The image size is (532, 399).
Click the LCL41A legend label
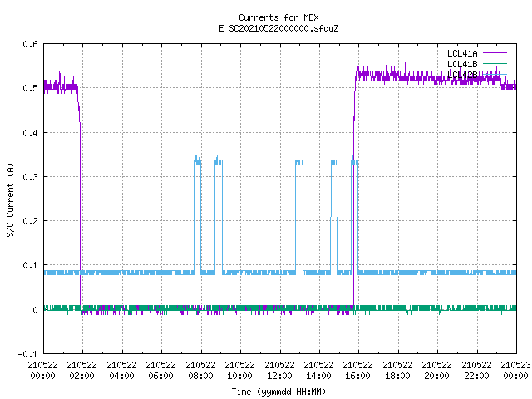point(462,53)
